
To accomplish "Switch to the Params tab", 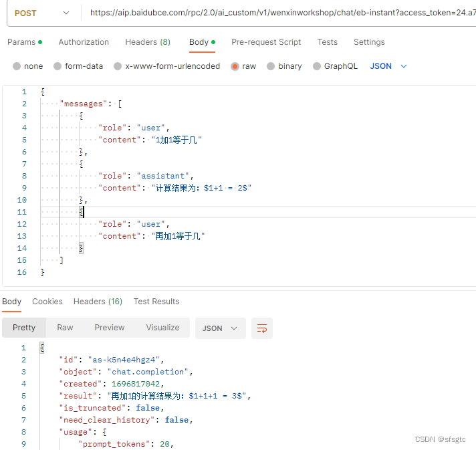I will [25, 42].
